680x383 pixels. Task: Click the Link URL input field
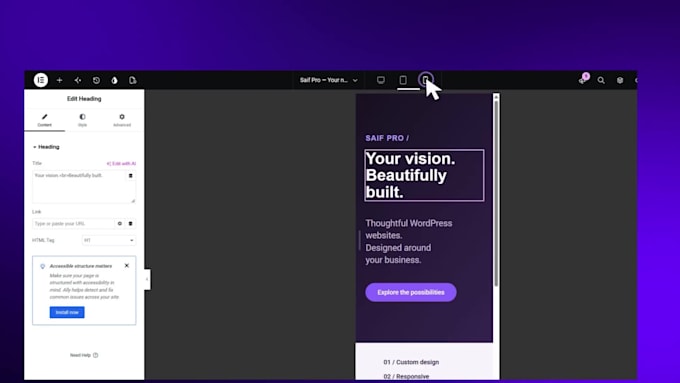(x=73, y=223)
